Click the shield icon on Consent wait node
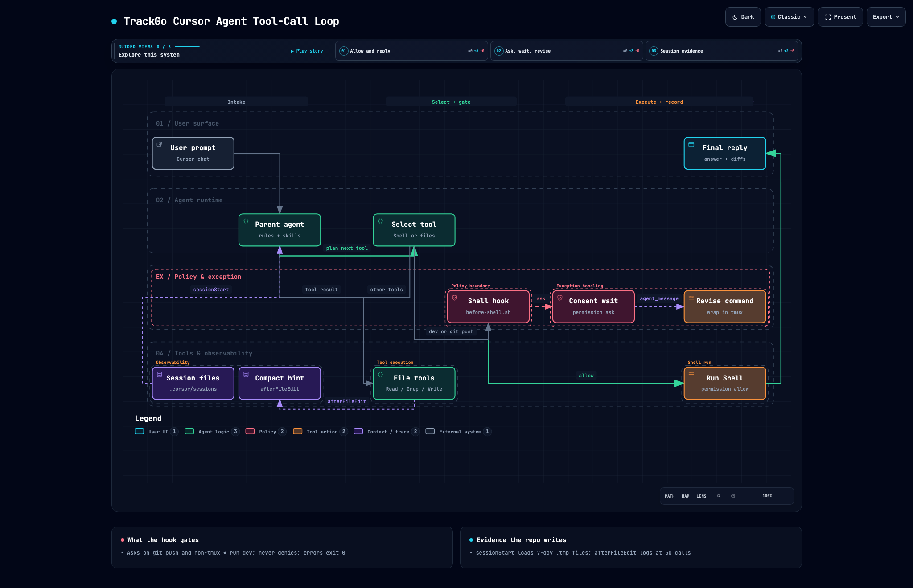 click(560, 298)
